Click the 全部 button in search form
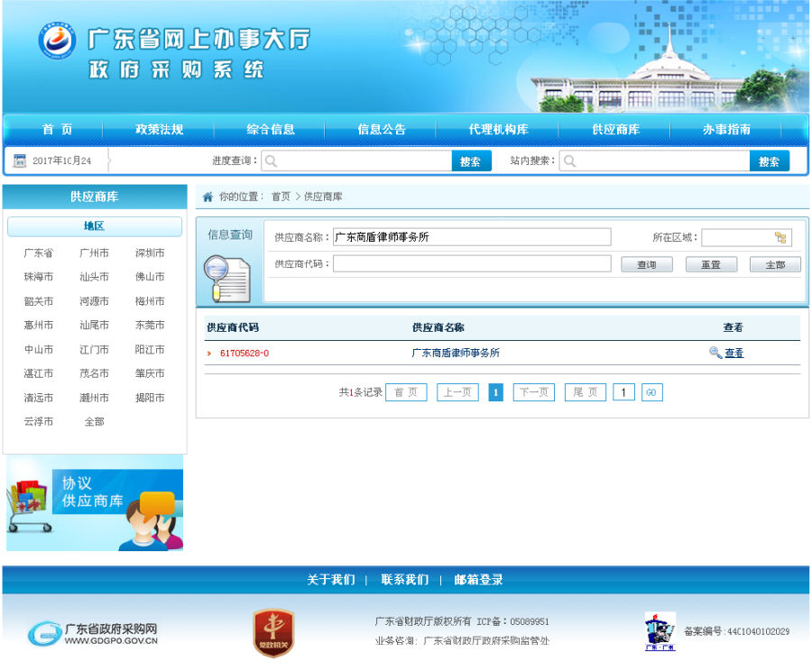Screen dimensions: 812x671 point(775,264)
